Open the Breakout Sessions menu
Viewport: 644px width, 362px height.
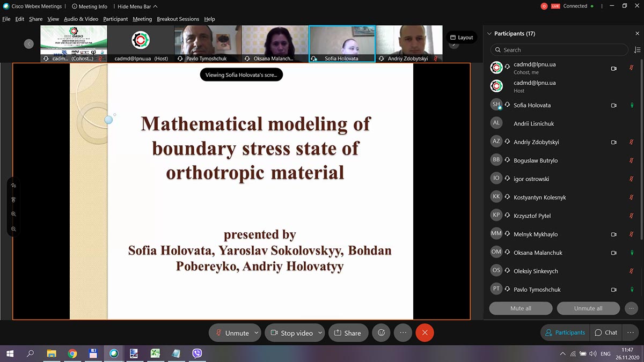[178, 19]
